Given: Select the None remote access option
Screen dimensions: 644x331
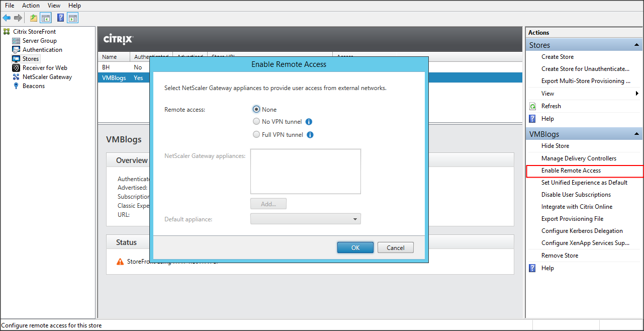Looking at the screenshot, I should [256, 109].
